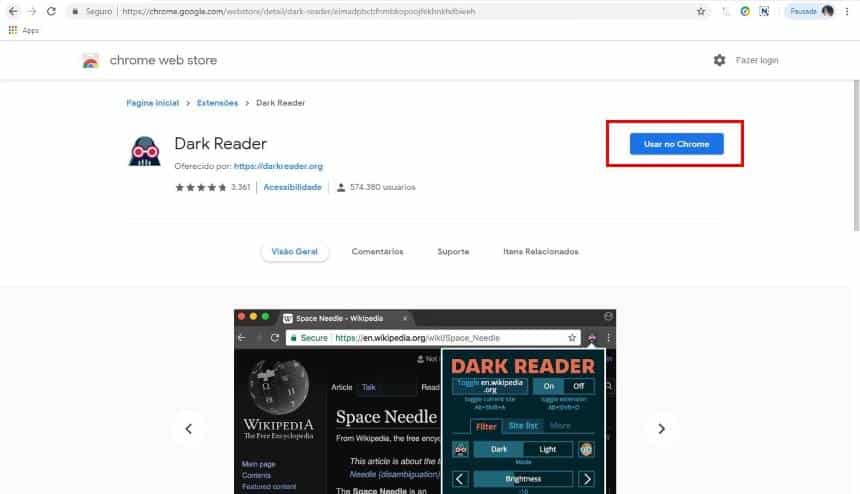Click the Dark Reader title heading
Viewport: 860px width, 494px height.
(220, 144)
